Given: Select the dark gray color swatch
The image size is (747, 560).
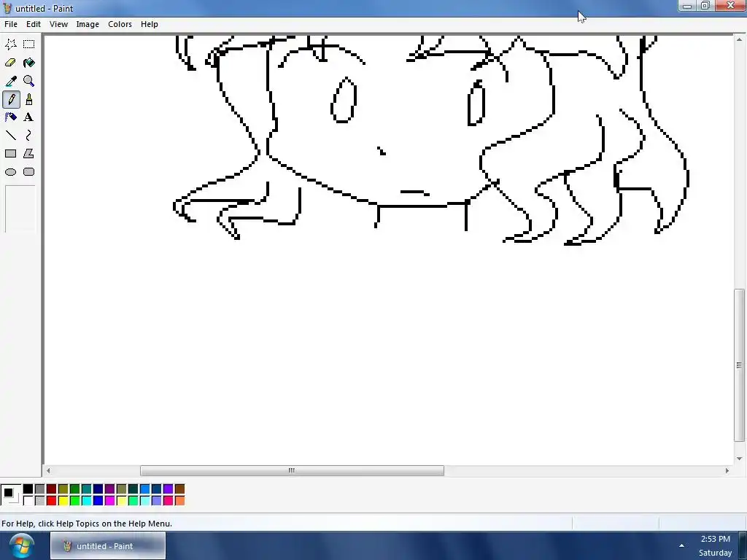Looking at the screenshot, I should pyautogui.click(x=39, y=489).
